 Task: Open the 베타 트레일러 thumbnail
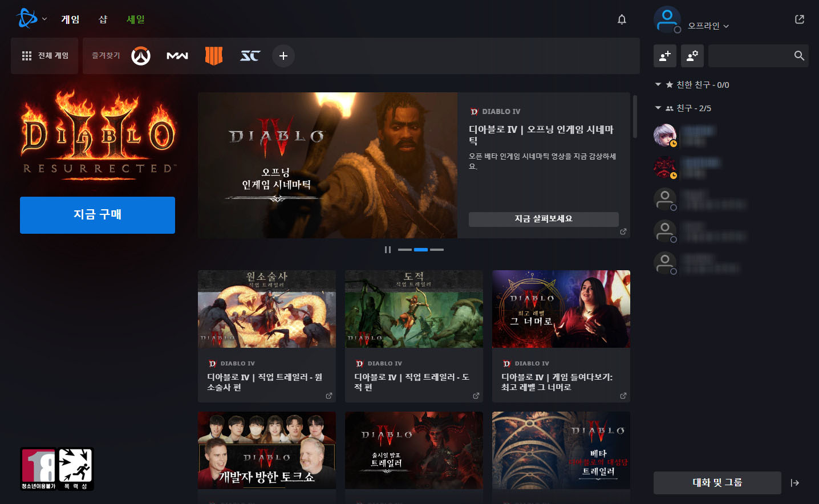[561, 450]
